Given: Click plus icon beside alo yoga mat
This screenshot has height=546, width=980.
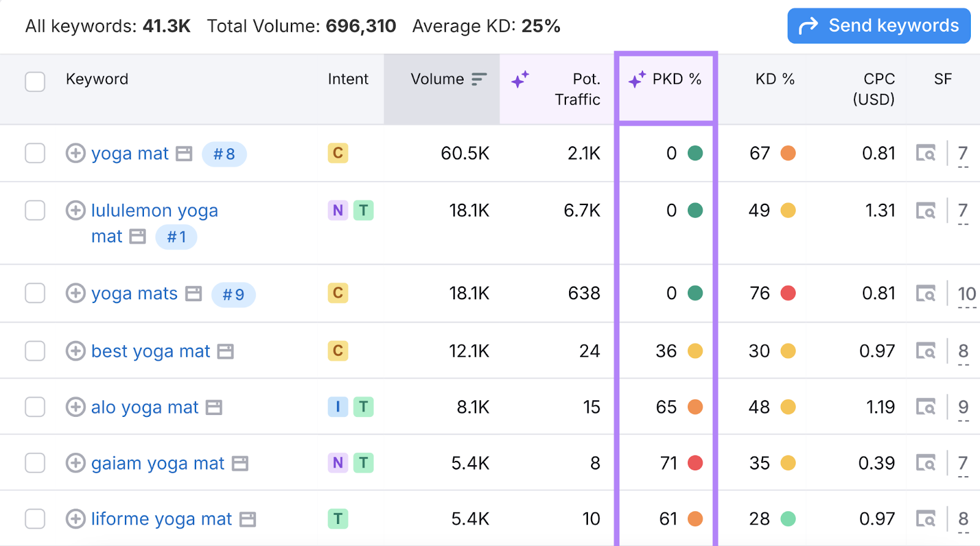Looking at the screenshot, I should tap(75, 407).
